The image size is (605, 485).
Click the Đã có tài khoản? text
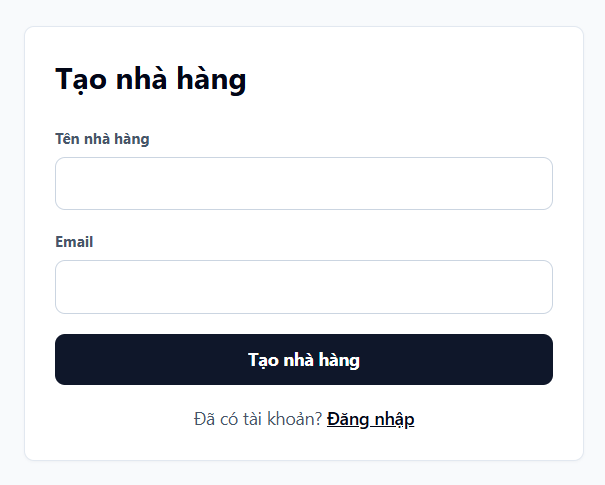pos(258,419)
